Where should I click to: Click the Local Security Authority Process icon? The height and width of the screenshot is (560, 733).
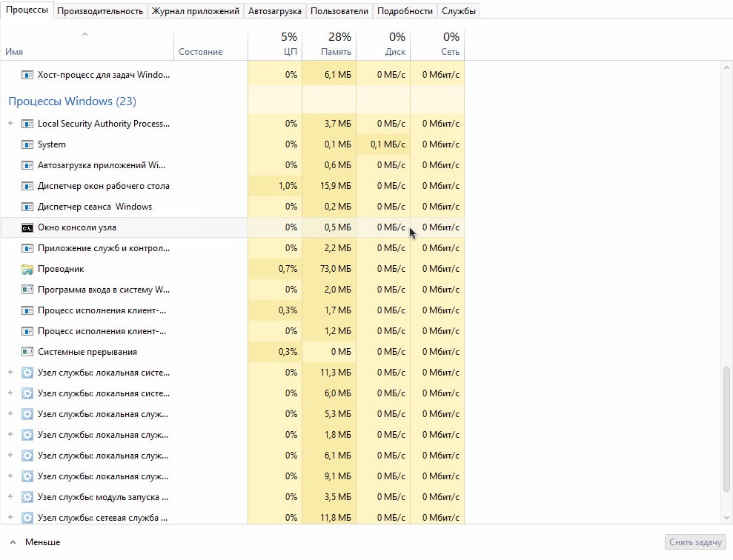click(x=27, y=124)
